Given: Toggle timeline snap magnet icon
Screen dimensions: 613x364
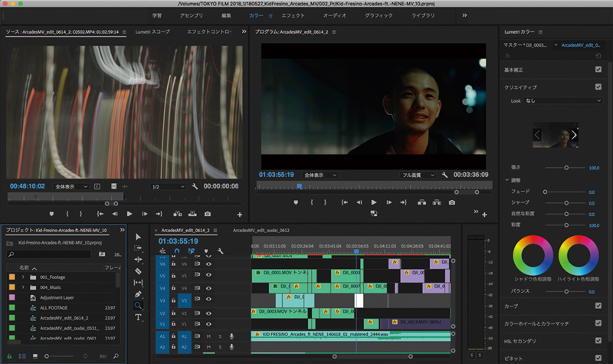Looking at the screenshot, I should (177, 251).
